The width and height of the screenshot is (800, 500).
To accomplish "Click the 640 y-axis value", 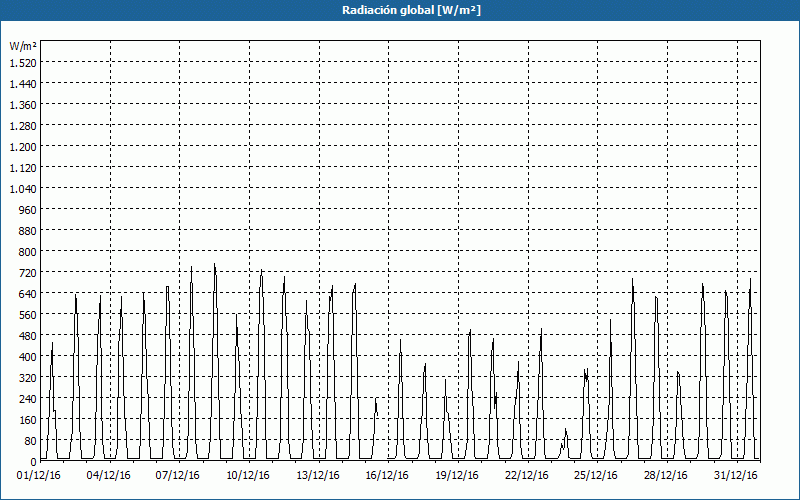I will (28, 294).
